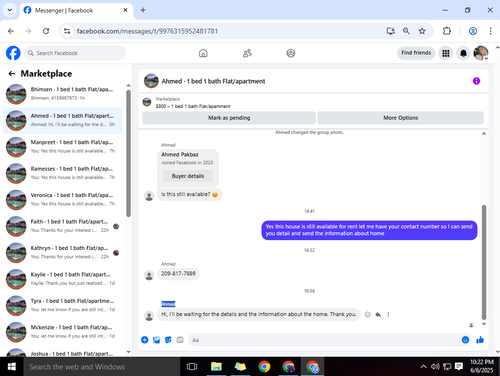The height and width of the screenshot is (376, 500).
Task: Open the volume control in tray
Action: point(435,367)
